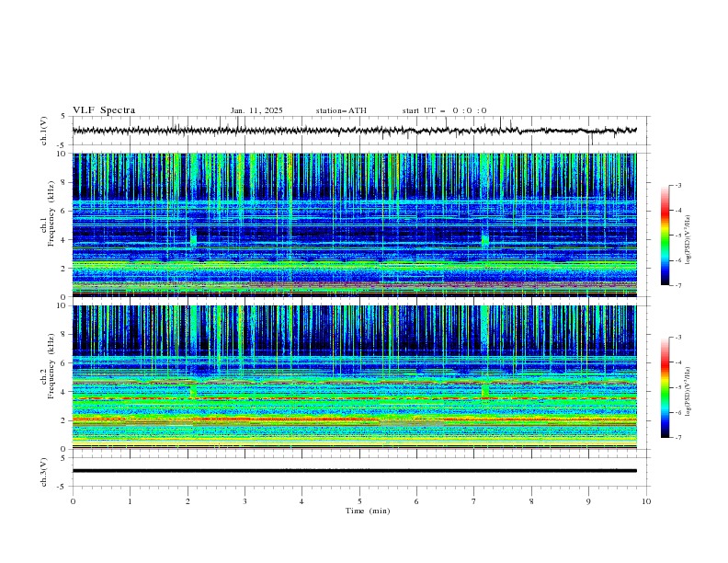Click the green burst near minute 7 in ch.1 spectrogram

coord(485,238)
